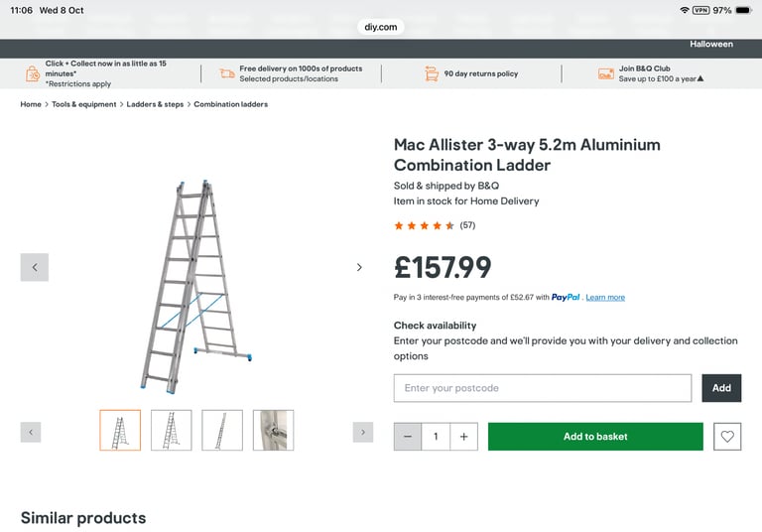Select the second ladder thumbnail image
This screenshot has height=532, width=762.
tap(172, 431)
